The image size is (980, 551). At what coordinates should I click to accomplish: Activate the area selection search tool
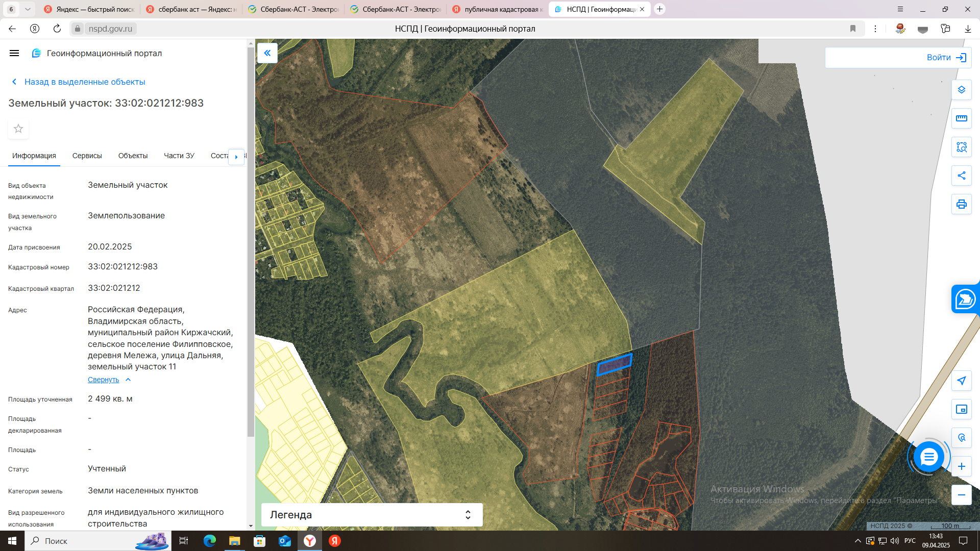point(961,147)
